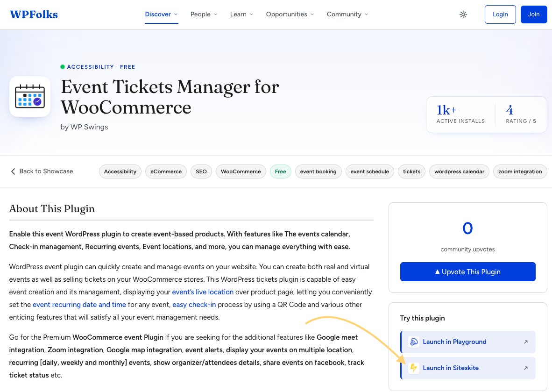Click the 'Event Tickets Manager for WooCommerce' title
Viewport: 552px width, 392px height.
point(170,97)
